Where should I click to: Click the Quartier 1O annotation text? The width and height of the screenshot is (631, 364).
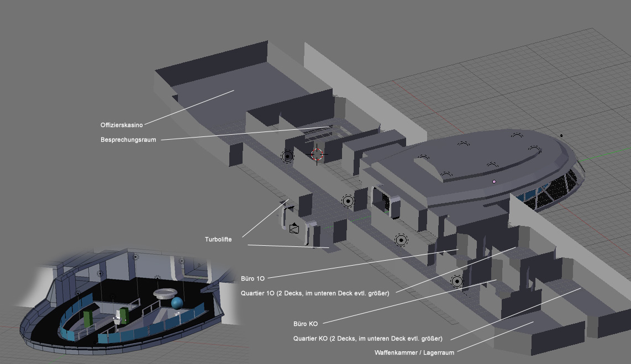coord(315,293)
